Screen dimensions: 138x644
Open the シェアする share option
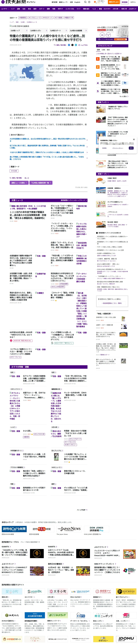pos(83,45)
